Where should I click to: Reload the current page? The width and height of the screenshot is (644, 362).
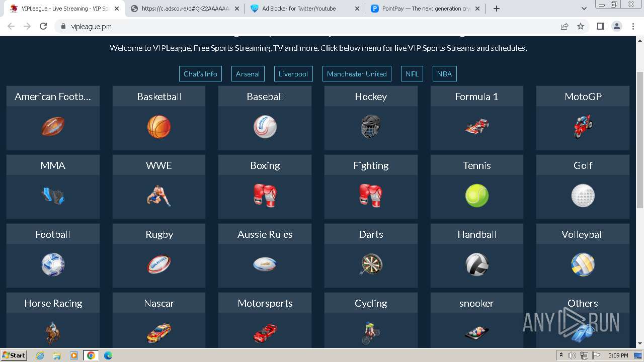pos(43,27)
